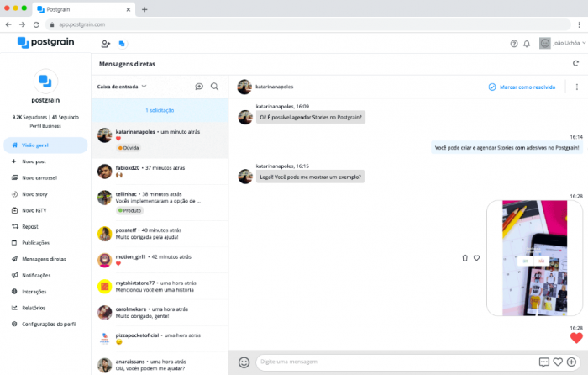This screenshot has height=375, width=588.
Task: Open fabioxd20 conversation
Action: pyautogui.click(x=160, y=172)
